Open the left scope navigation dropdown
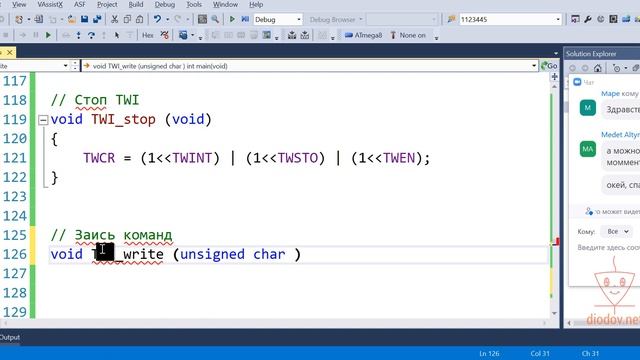The image size is (640, 360). (65, 66)
